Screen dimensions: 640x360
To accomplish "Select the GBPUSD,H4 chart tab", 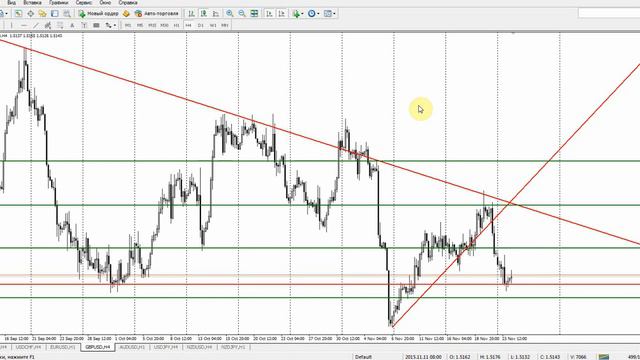I will 98,347.
